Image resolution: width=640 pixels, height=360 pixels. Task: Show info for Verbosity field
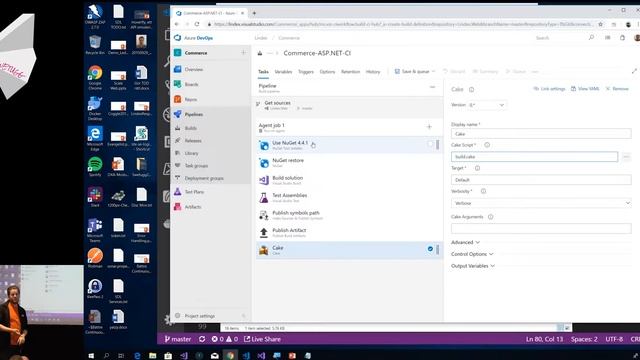483,191
